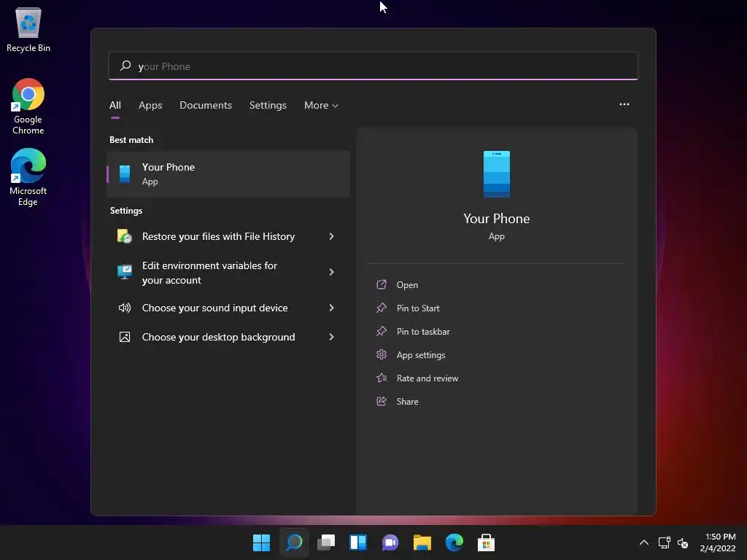This screenshot has height=560, width=747.
Task: Open App settings for Your Phone
Action: [421, 355]
